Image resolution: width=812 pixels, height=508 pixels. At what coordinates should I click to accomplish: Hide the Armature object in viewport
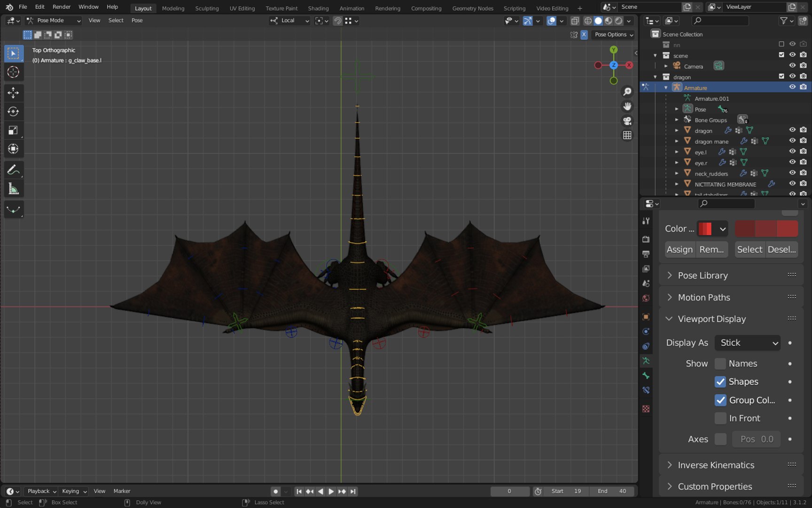tap(792, 87)
